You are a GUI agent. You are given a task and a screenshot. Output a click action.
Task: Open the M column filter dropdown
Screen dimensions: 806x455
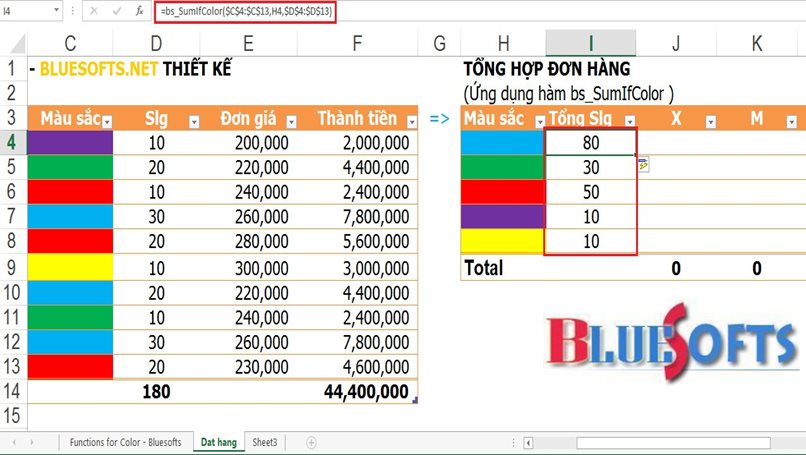point(792,122)
